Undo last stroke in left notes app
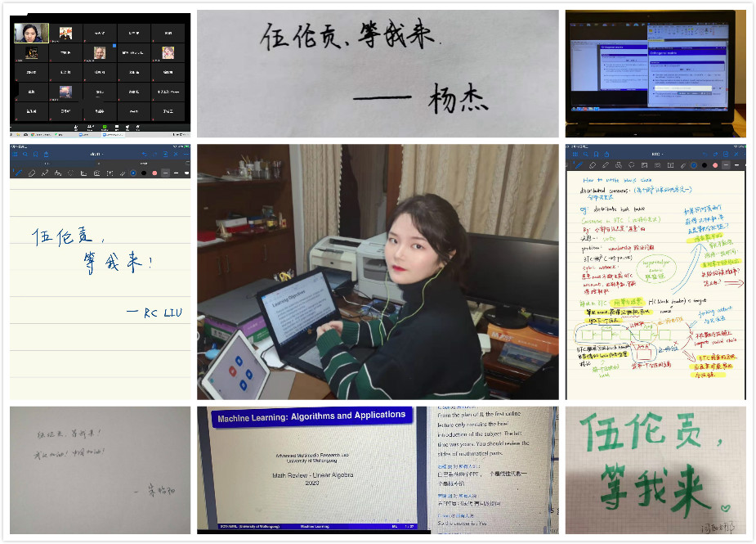 tap(145, 154)
